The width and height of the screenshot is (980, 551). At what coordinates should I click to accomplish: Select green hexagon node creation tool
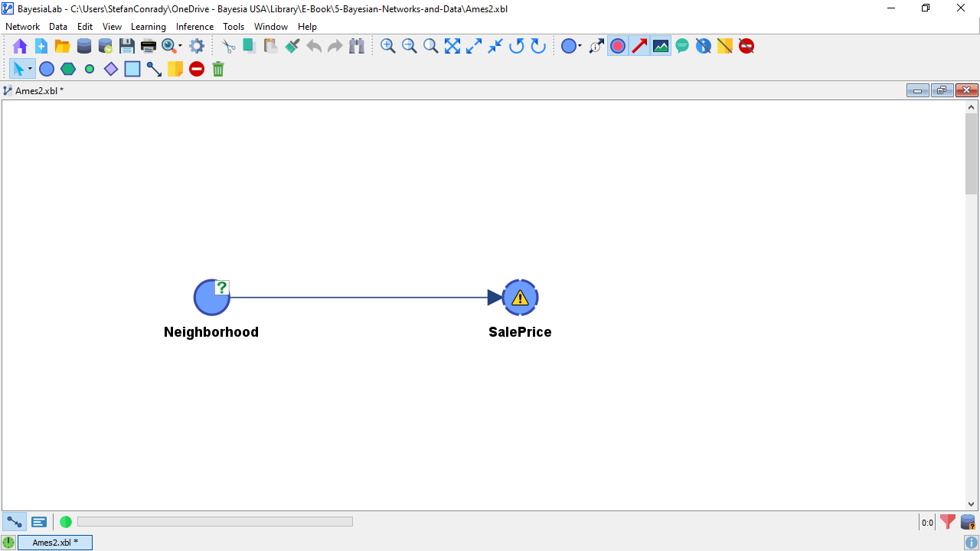coord(68,69)
